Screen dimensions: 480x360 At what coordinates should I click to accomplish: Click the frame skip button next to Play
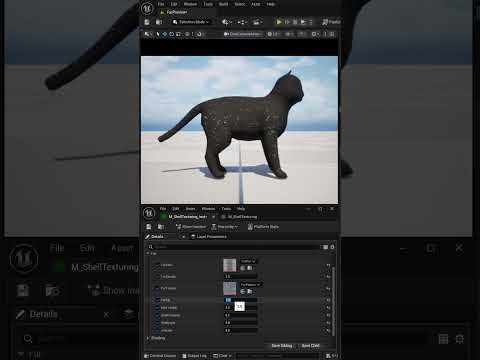tap(287, 22)
